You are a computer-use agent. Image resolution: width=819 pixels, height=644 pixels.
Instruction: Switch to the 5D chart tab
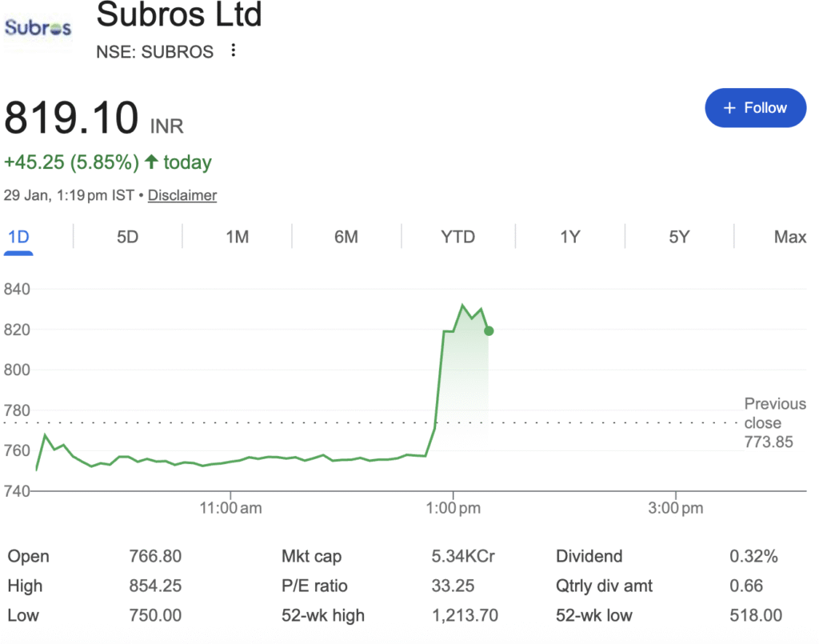[x=128, y=237]
